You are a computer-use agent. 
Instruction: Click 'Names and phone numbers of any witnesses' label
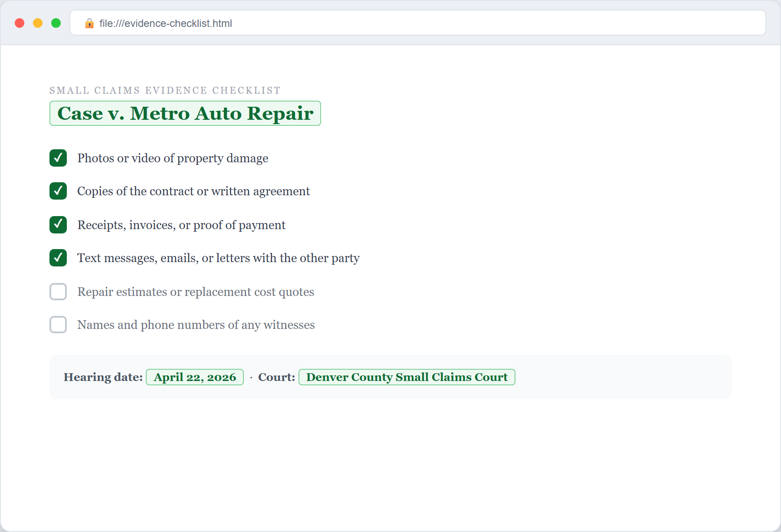(x=196, y=325)
